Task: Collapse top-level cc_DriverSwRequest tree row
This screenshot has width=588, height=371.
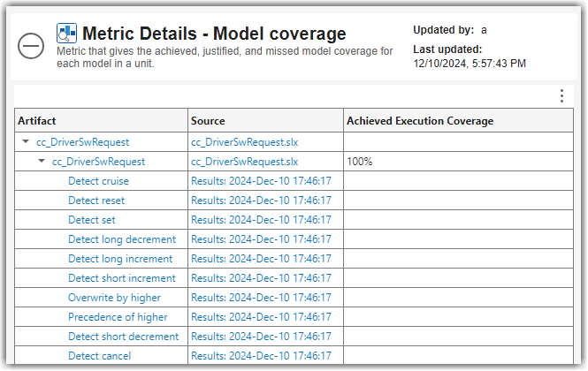Action: (x=26, y=141)
